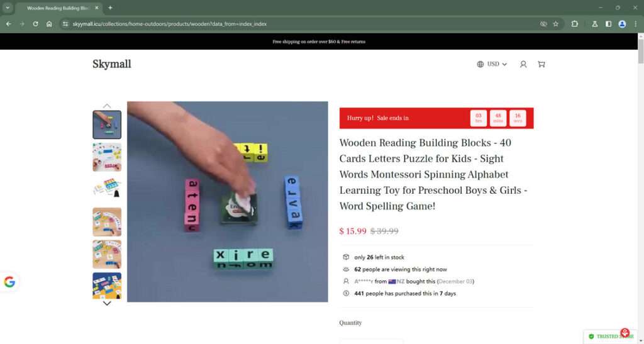The width and height of the screenshot is (644, 344).
Task: Open the tab search dropdown arrow
Action: point(8,8)
